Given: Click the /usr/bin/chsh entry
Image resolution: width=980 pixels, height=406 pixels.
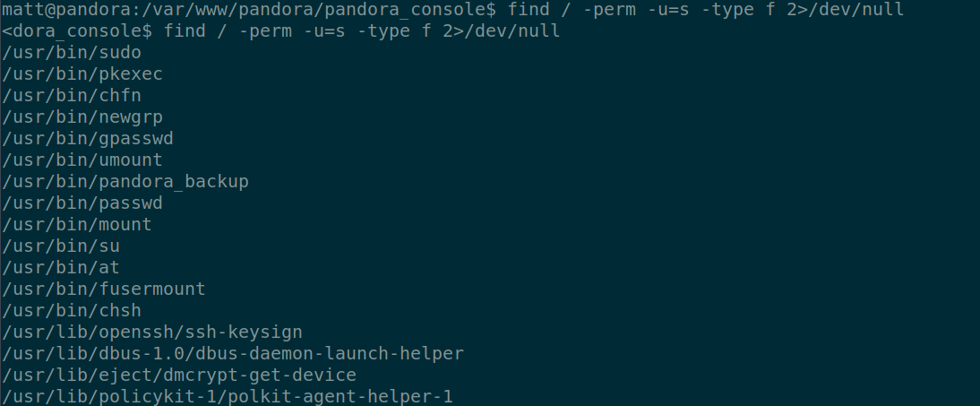Looking at the screenshot, I should coord(72,311).
